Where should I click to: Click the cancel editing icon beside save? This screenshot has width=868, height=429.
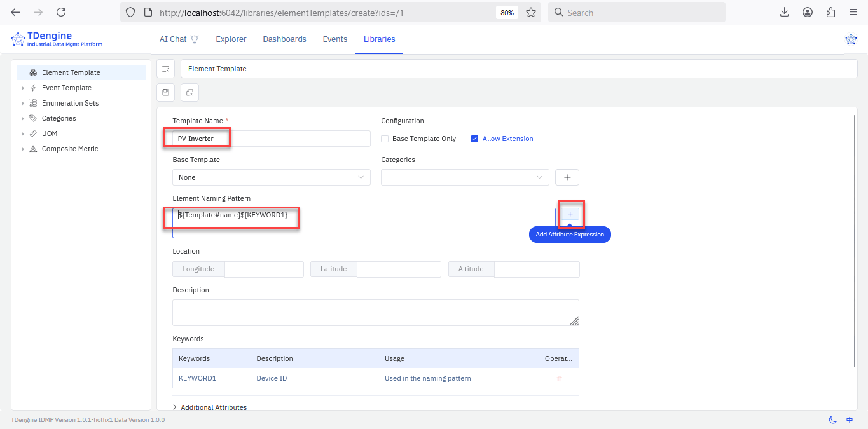(x=189, y=93)
